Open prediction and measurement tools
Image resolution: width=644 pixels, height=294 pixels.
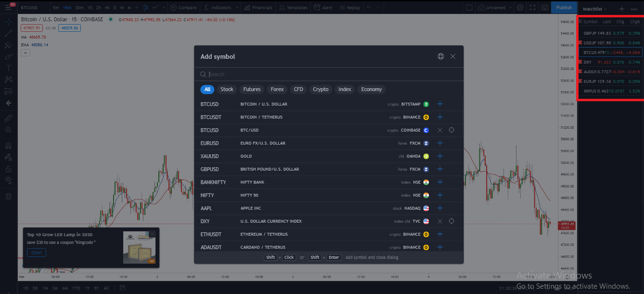(x=8, y=91)
